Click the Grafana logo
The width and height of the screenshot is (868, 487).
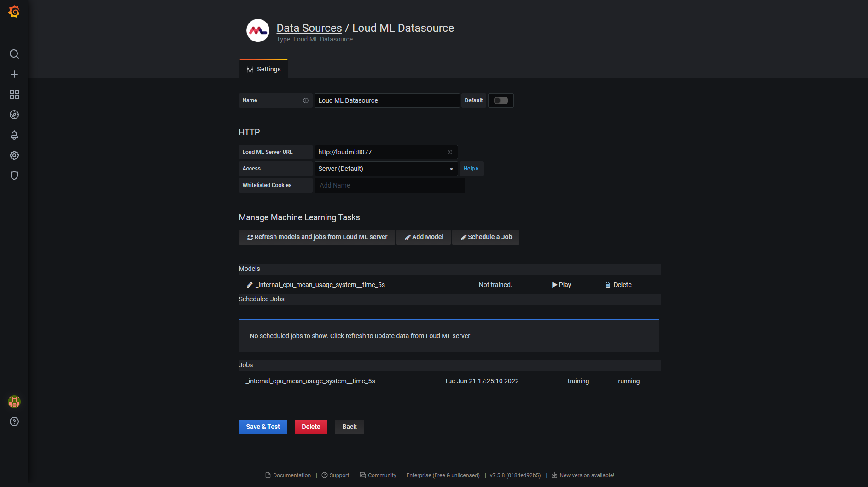pyautogui.click(x=14, y=12)
